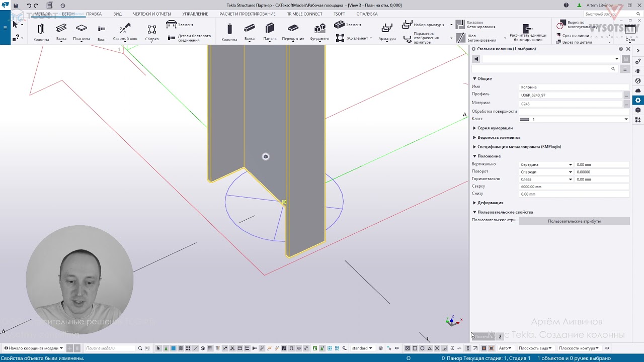Viewport: 644px width, 362px height.
Task: Open Детали болтового соединения tool
Action: tap(189, 38)
